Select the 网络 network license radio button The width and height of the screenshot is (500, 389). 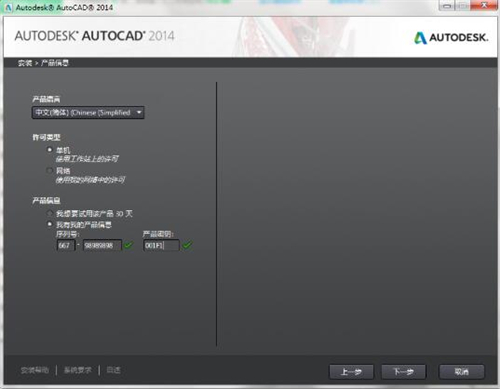tap(50, 171)
